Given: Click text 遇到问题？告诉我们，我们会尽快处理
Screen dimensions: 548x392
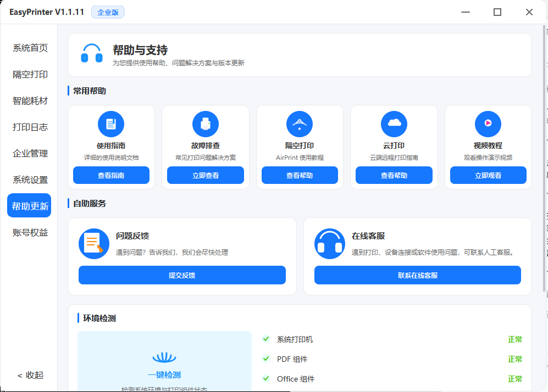Looking at the screenshot, I should click(172, 253).
